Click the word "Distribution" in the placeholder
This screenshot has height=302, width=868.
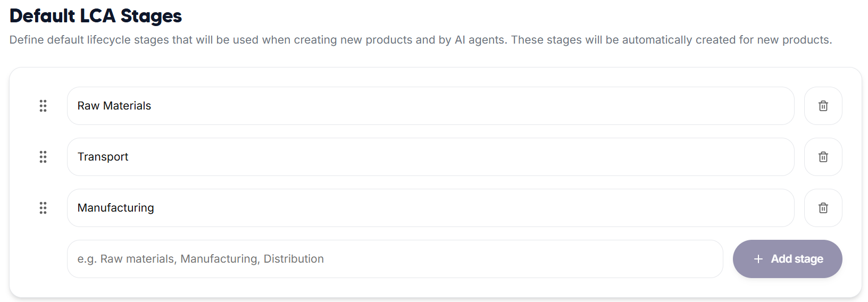pyautogui.click(x=294, y=259)
